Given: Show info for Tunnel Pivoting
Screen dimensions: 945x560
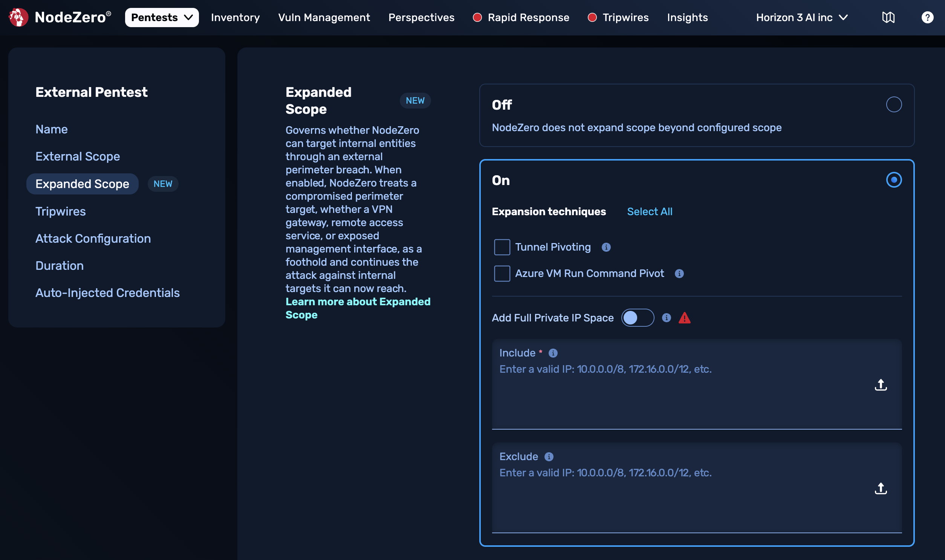Looking at the screenshot, I should click(x=606, y=247).
